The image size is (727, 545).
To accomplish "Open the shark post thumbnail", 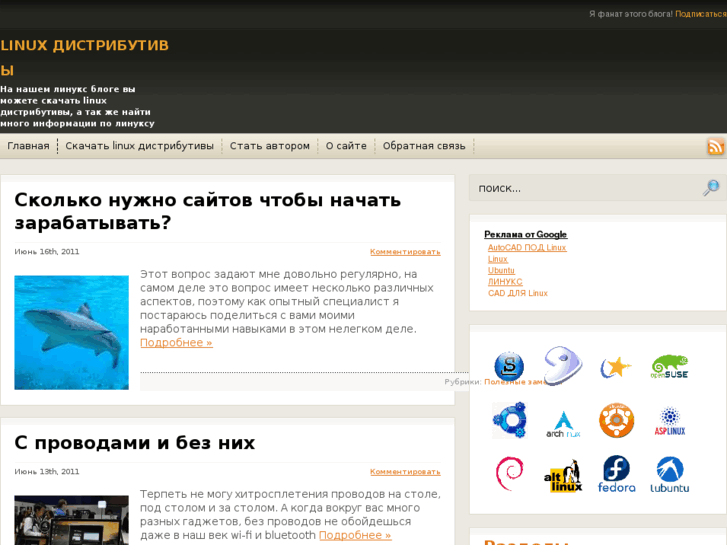I will coord(71,333).
